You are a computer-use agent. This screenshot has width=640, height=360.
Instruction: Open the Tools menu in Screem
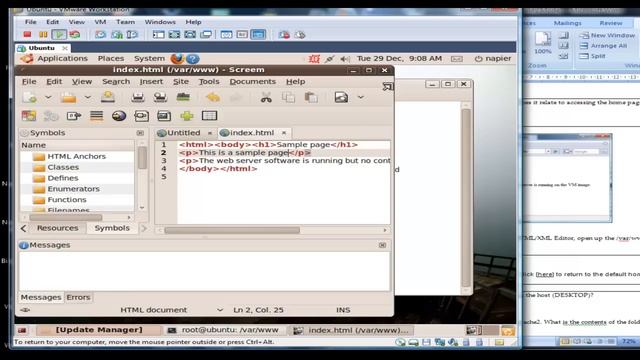tap(209, 82)
